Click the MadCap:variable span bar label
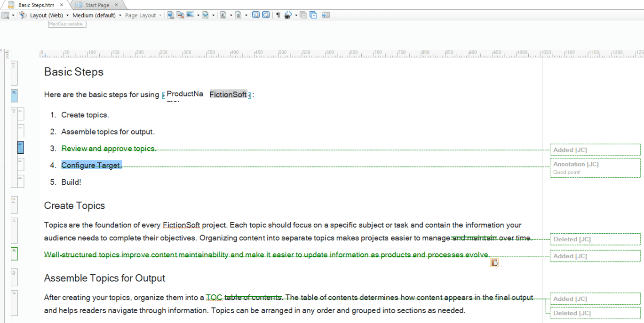Screen dimensions: 644x323 [67, 24]
